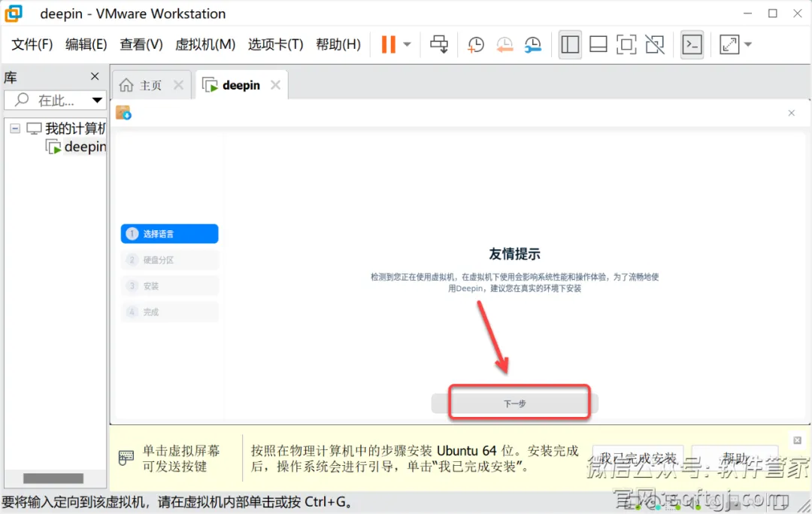Select deepin VM in the library tree
Image resolution: width=812 pixels, height=514 pixels.
click(x=76, y=147)
